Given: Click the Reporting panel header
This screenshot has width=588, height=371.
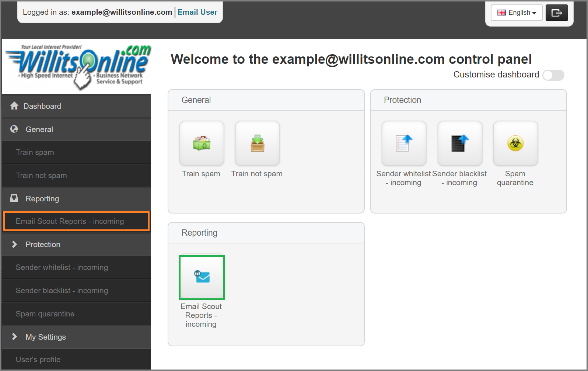Looking at the screenshot, I should coord(266,233).
